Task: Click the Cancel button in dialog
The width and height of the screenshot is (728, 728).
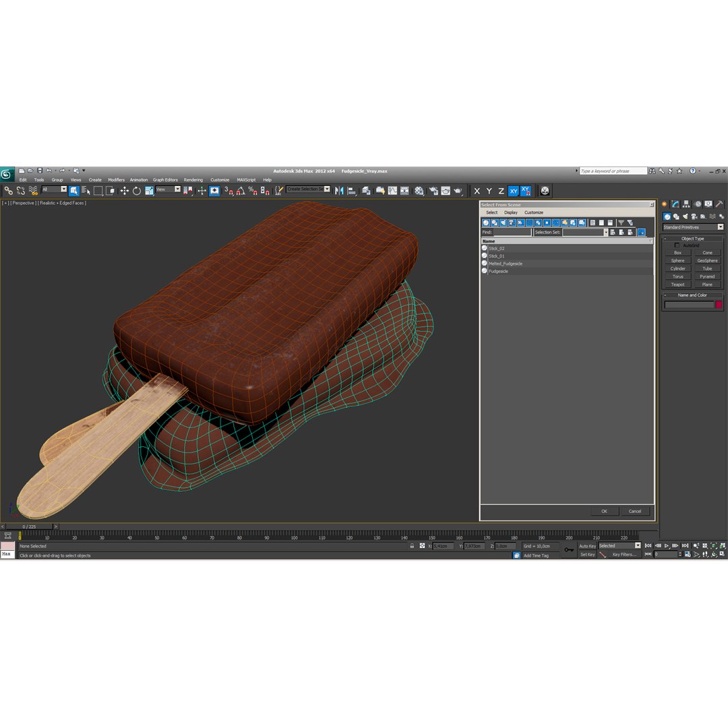Action: coord(635,511)
